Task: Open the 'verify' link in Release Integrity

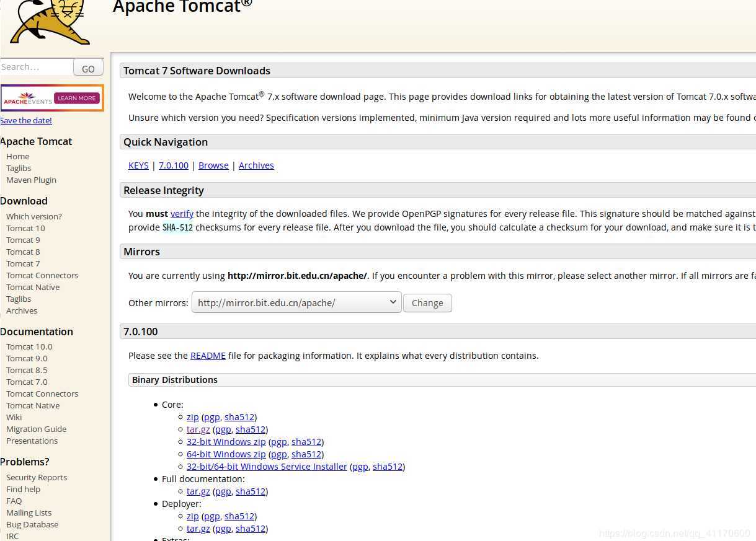Action: point(182,214)
